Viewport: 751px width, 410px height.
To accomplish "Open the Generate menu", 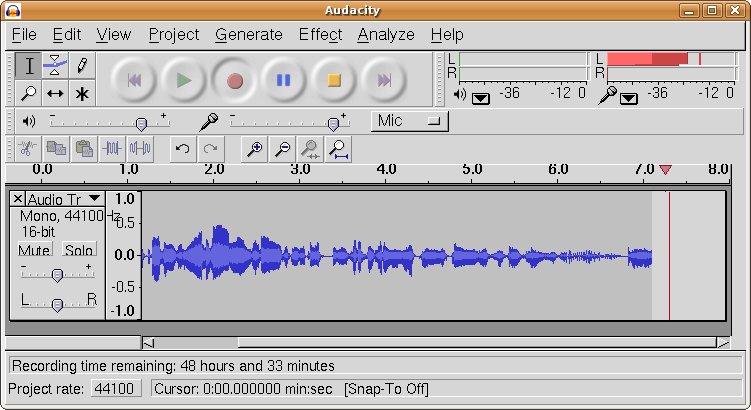I will (249, 34).
